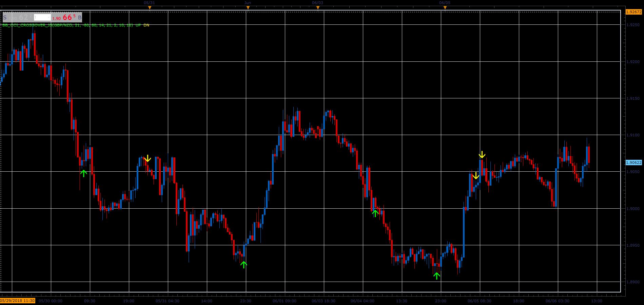
Task: Click the 1.8900 price axis label
Action: (x=633, y=282)
